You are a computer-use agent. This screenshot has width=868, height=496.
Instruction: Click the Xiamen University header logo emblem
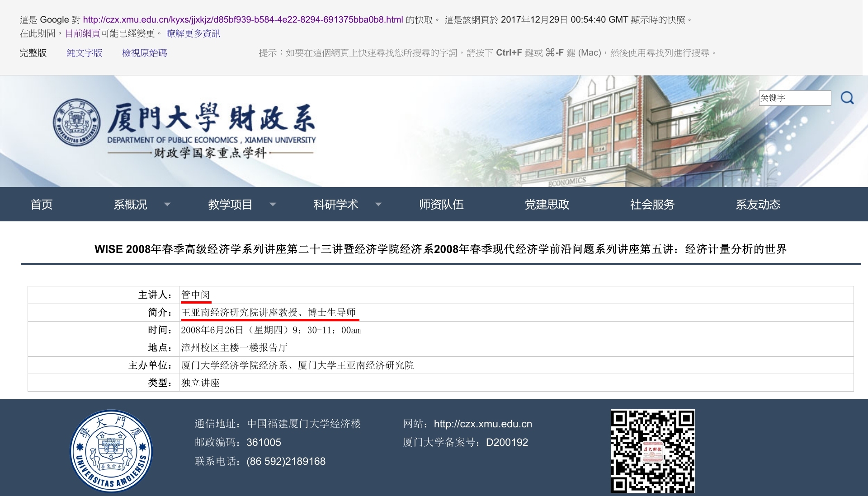click(76, 122)
